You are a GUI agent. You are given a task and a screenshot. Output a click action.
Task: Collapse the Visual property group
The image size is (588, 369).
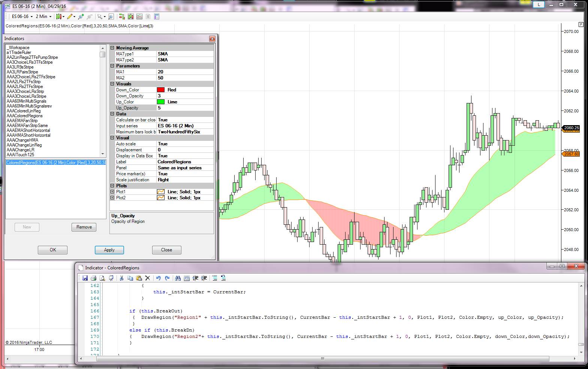tap(112, 138)
